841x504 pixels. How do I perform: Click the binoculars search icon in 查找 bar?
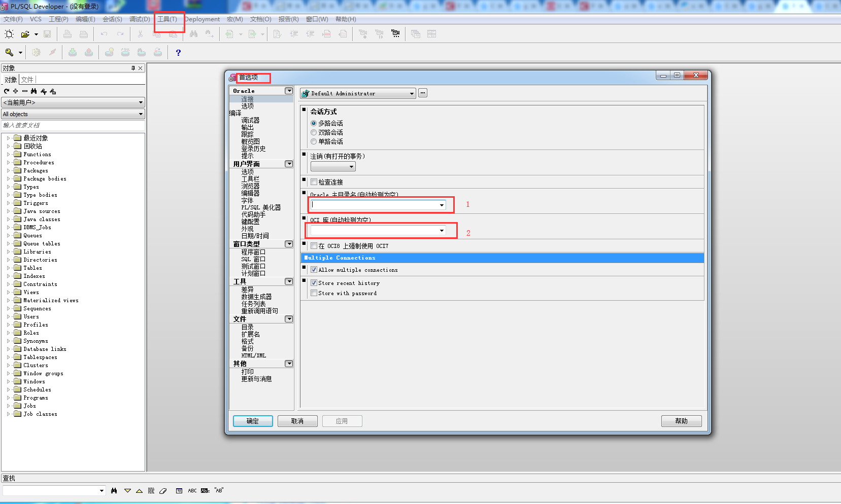click(x=114, y=490)
